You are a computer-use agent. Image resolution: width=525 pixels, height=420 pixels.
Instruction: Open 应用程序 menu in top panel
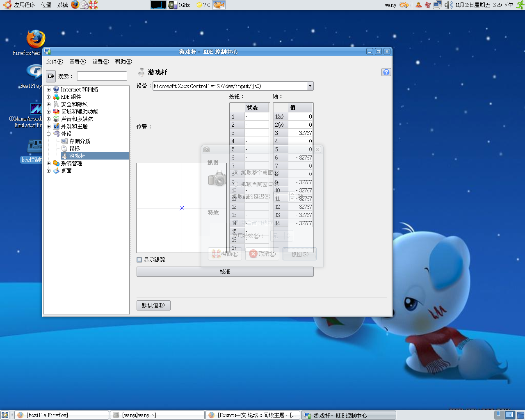point(24,5)
